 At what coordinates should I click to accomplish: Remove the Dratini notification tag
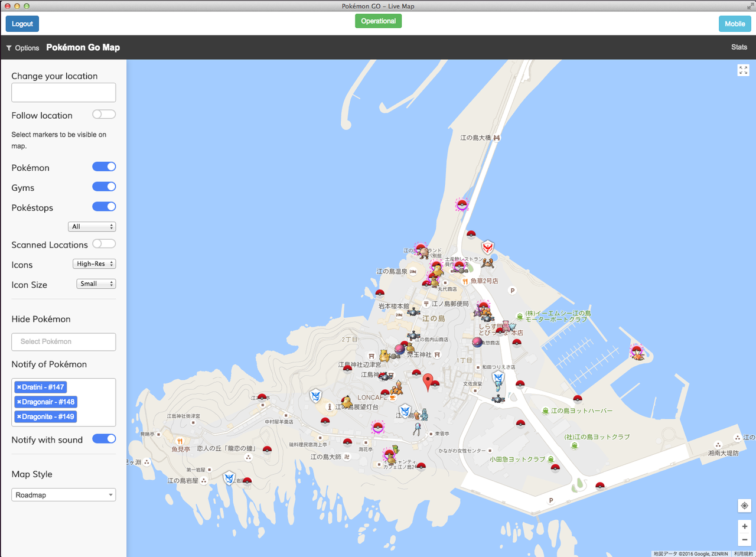click(19, 387)
